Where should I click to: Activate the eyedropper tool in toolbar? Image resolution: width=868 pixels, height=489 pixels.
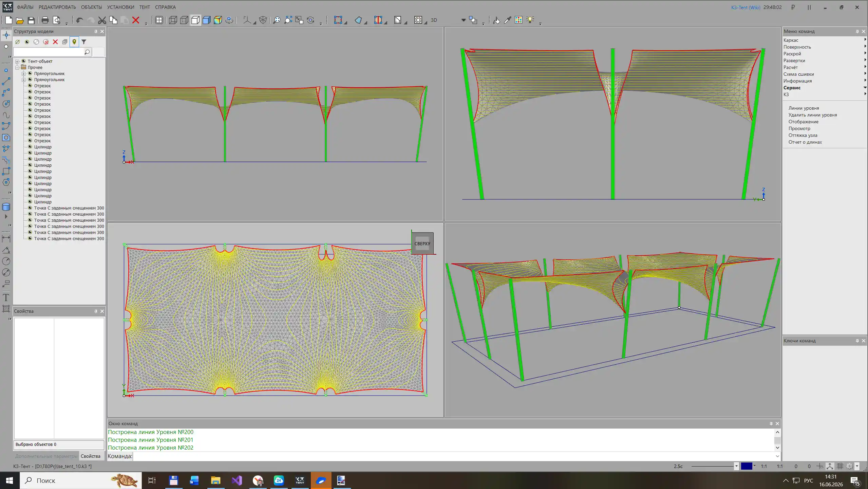coord(507,20)
